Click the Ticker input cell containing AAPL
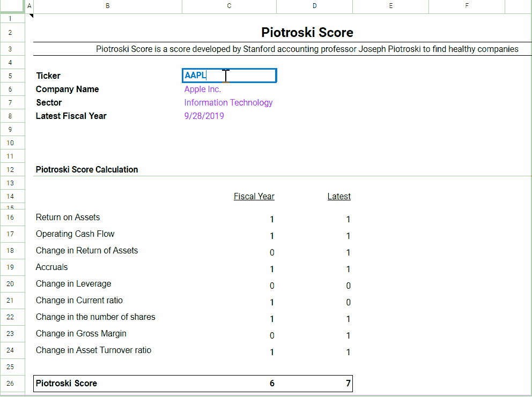This screenshot has width=532, height=397. pos(230,75)
